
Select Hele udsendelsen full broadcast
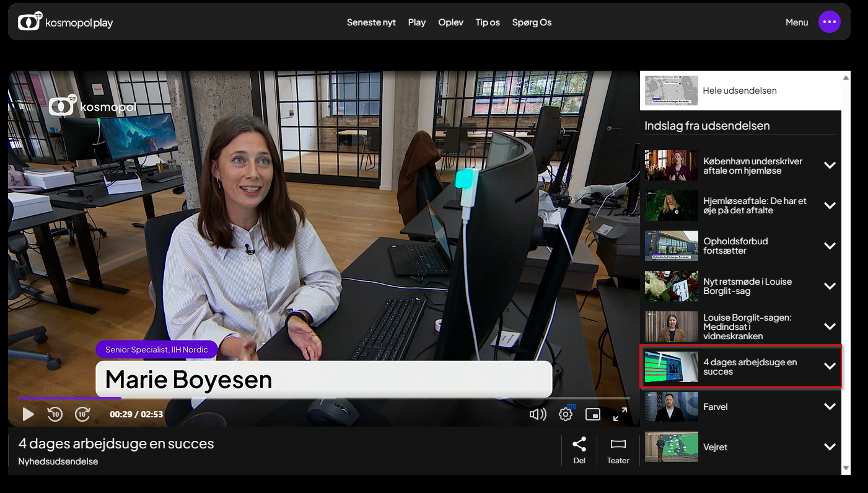(739, 91)
